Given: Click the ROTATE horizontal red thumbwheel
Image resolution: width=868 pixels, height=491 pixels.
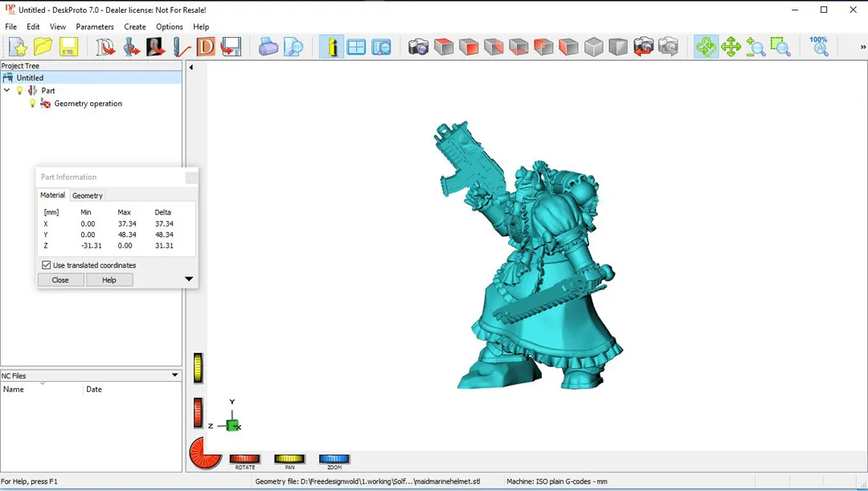Looking at the screenshot, I should [244, 458].
